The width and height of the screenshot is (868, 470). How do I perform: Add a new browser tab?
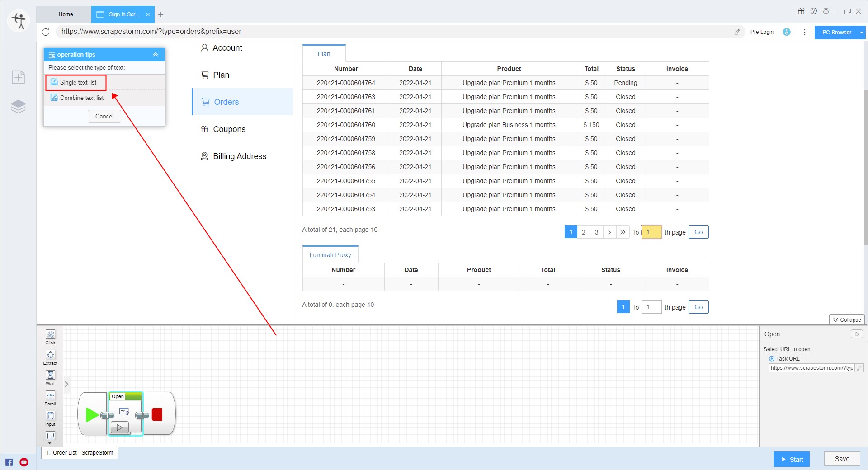(160, 14)
